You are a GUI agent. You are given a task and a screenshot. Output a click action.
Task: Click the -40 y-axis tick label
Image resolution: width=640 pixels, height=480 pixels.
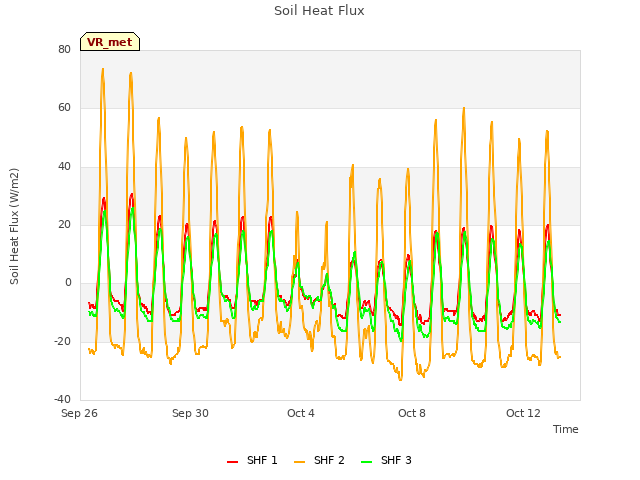click(62, 400)
